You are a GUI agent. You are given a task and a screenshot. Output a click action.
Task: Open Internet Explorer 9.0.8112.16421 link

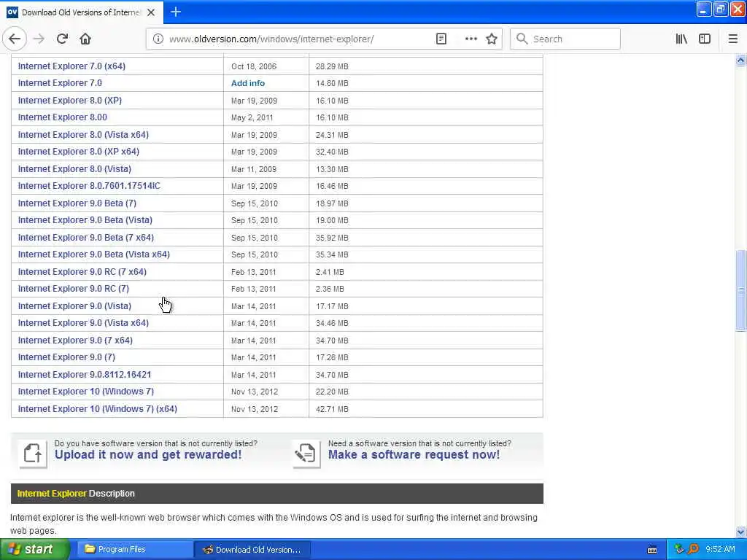(85, 375)
